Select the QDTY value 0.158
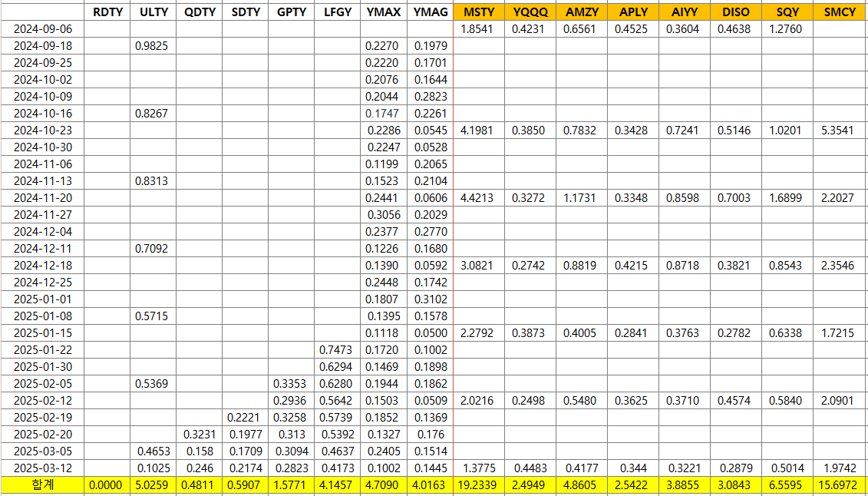Screen dimensions: 868x496 pos(200,451)
